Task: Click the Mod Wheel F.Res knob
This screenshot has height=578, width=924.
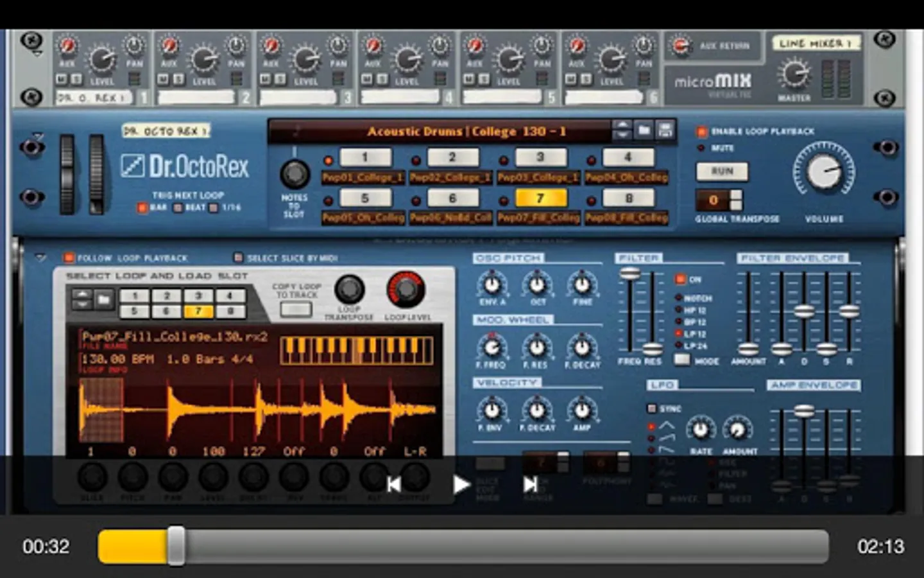Action: 537,347
